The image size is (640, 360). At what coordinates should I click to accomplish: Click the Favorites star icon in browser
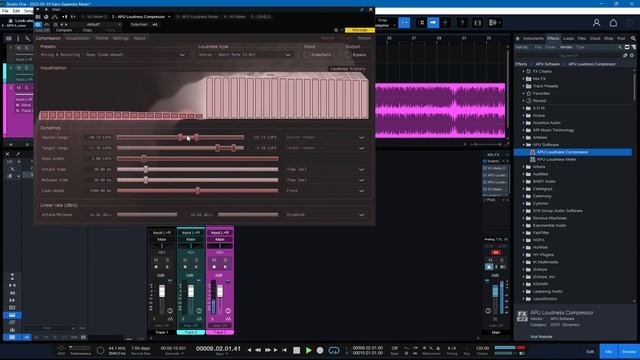coord(529,93)
